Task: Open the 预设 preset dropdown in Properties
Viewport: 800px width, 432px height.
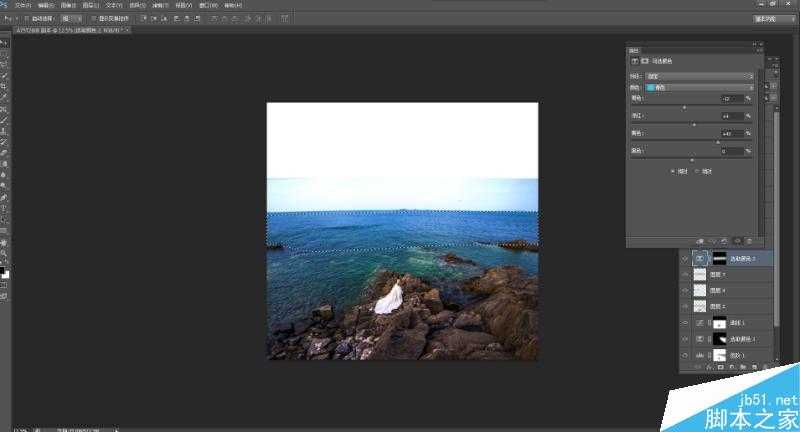Action: pos(698,76)
